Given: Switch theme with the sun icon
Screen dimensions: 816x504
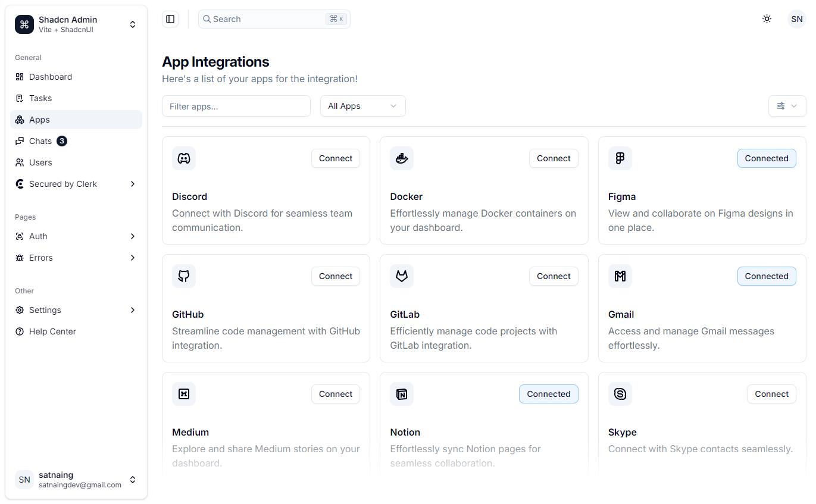Looking at the screenshot, I should [x=767, y=19].
